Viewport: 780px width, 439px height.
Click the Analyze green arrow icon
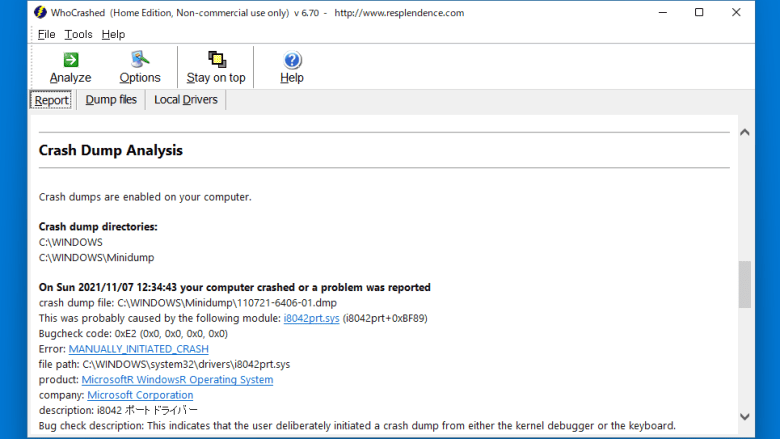[71, 60]
